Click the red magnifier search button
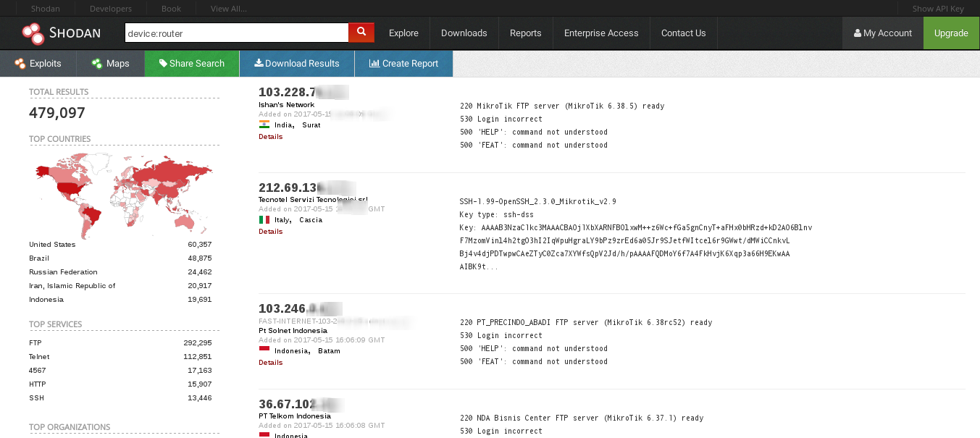This screenshot has width=980, height=438. pos(361,33)
